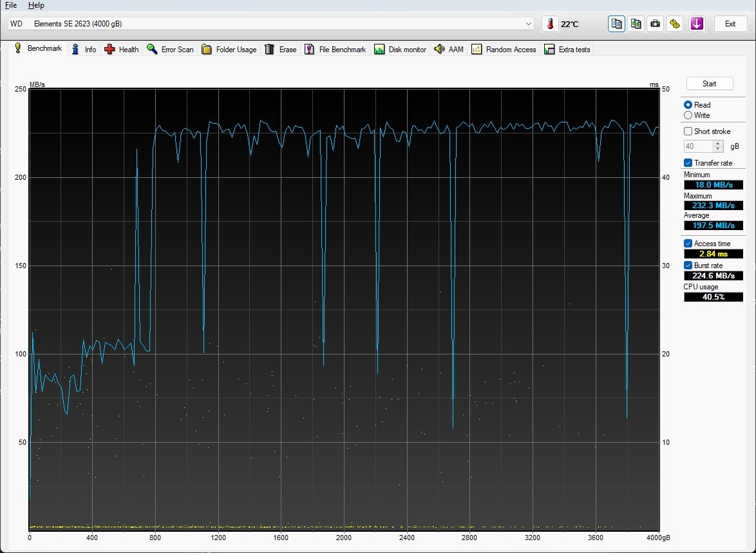Click the Exit button
This screenshot has width=756, height=553.
point(730,24)
